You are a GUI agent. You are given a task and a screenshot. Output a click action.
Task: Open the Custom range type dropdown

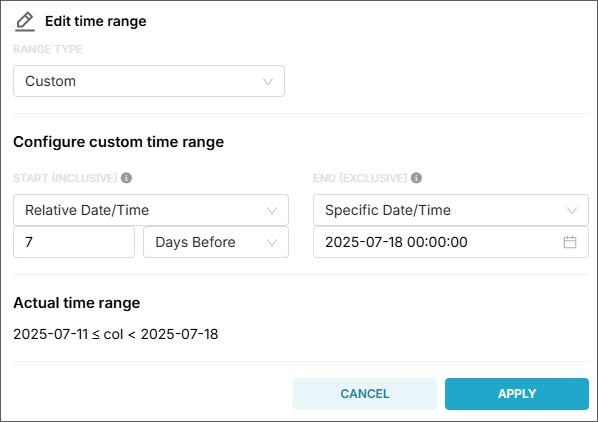click(x=149, y=81)
